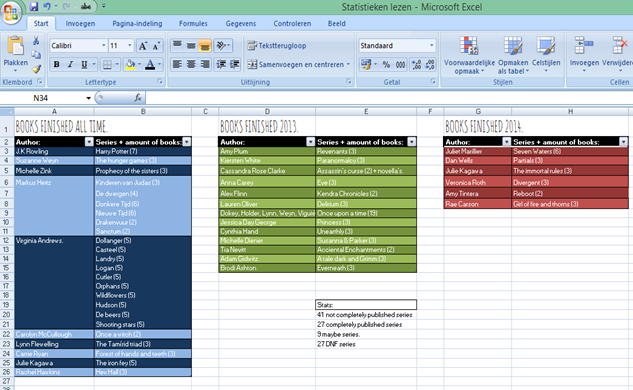This screenshot has height=390, width=633.
Task: Open Series filter in 2014 table
Action: pos(624,142)
